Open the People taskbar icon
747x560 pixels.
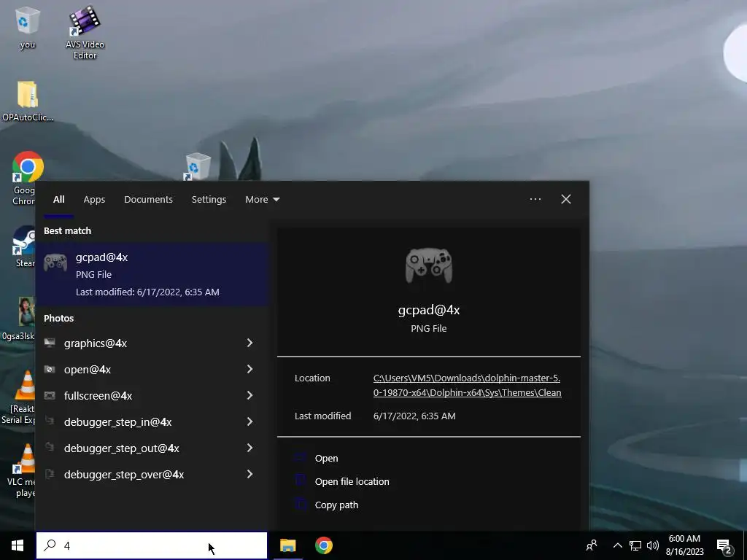click(592, 545)
